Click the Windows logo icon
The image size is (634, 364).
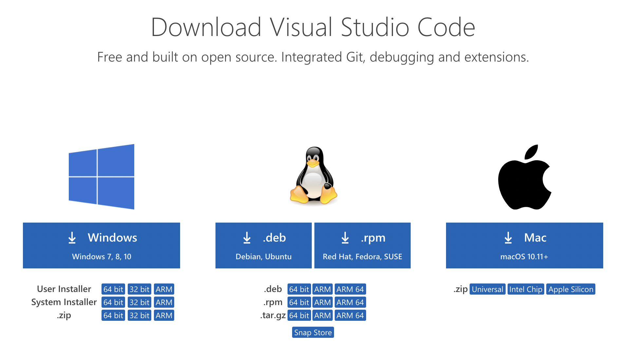(x=102, y=177)
